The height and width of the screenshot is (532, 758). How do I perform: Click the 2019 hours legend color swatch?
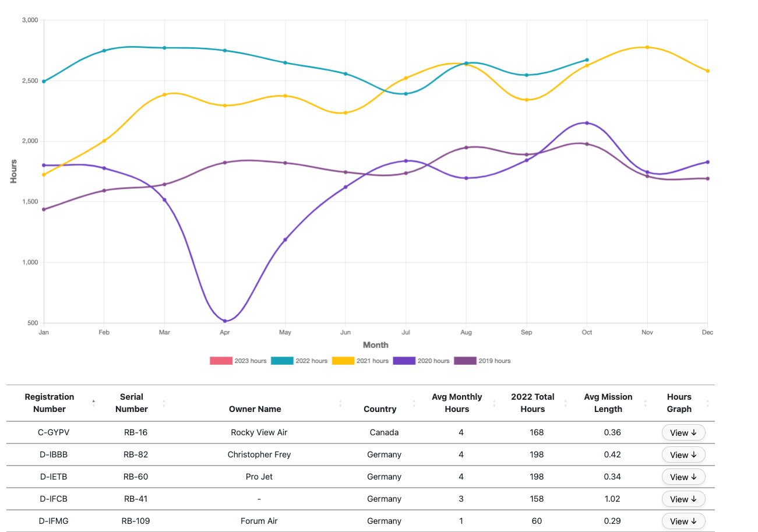(x=465, y=361)
